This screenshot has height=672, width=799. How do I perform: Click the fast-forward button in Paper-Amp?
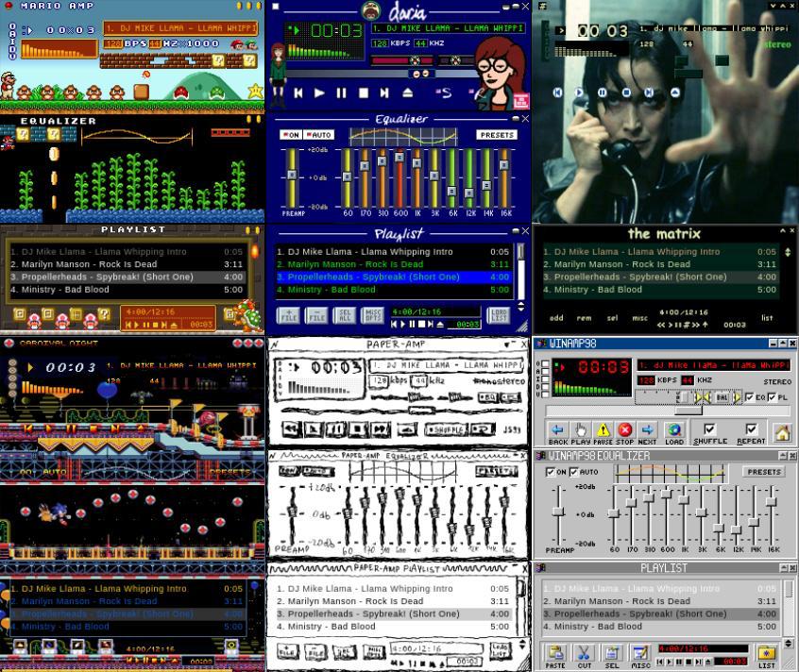coord(380,429)
